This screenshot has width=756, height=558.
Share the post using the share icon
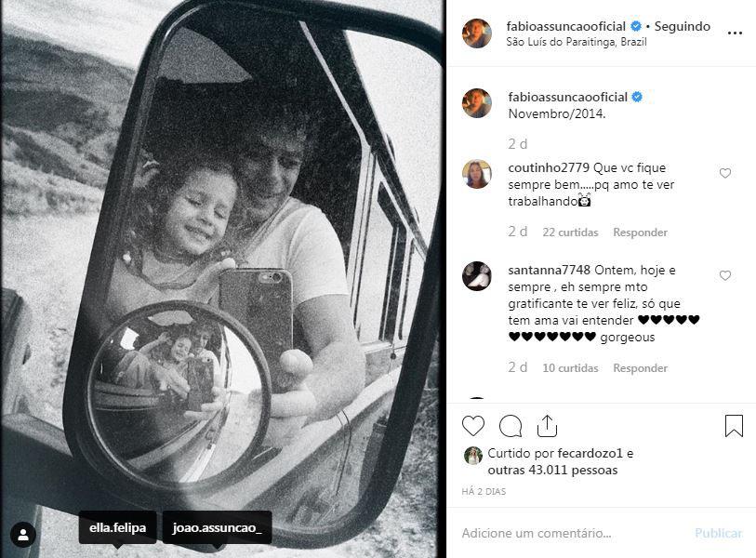point(547,426)
